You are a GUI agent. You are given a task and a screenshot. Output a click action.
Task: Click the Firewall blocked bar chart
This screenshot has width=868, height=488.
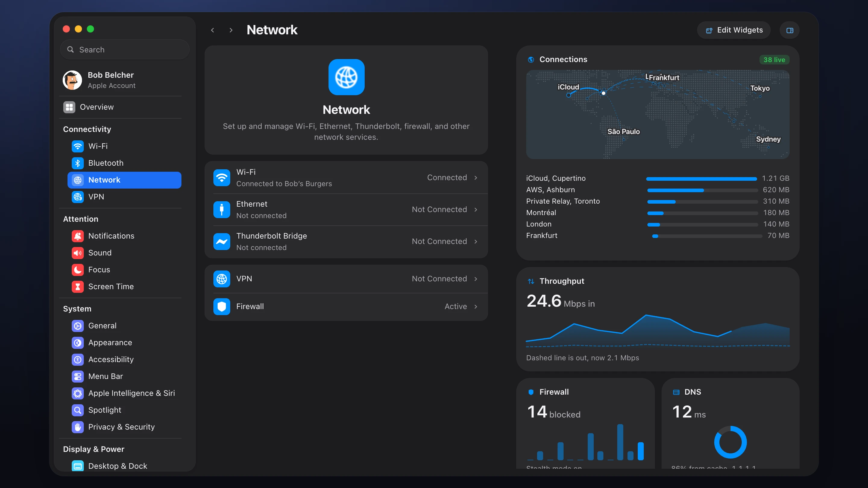click(586, 442)
